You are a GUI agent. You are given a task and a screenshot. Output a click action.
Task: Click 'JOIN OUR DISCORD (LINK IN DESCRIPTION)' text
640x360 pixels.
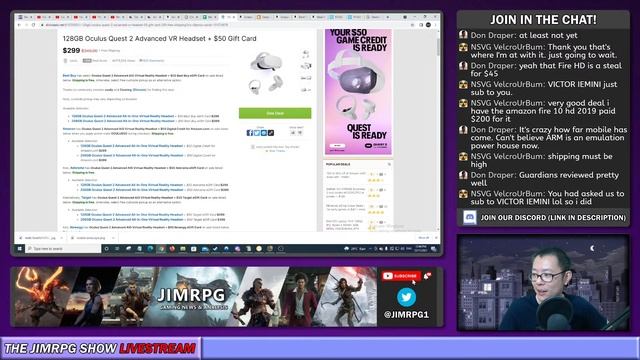pos(553,218)
